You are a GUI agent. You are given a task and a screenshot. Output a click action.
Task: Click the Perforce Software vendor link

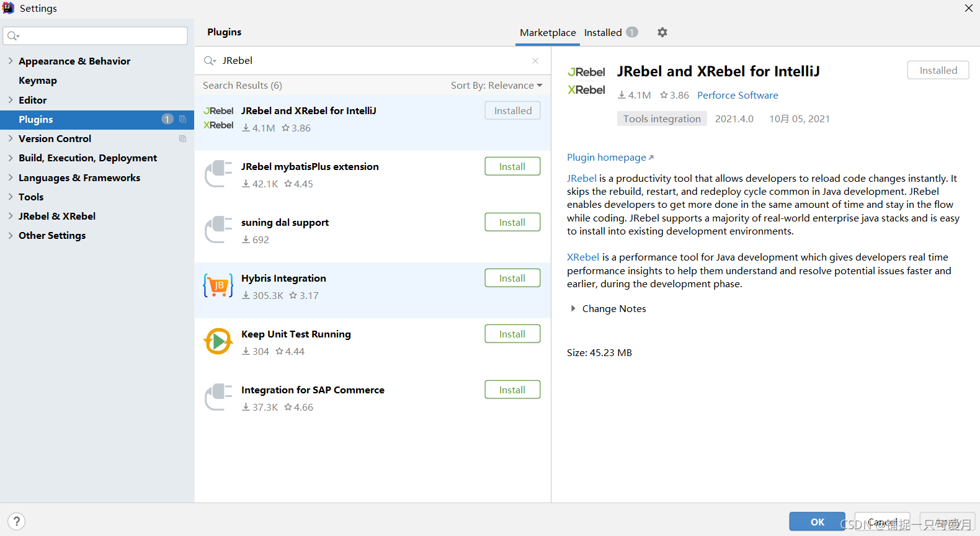pyautogui.click(x=737, y=96)
